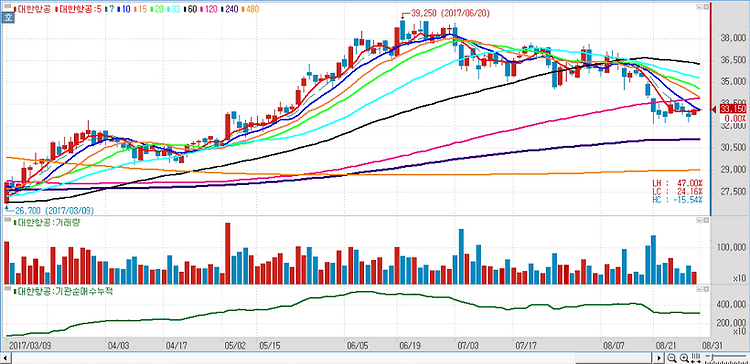This screenshot has width=750, height=364.
Task: Close the price chart panel
Action: click(x=705, y=6)
